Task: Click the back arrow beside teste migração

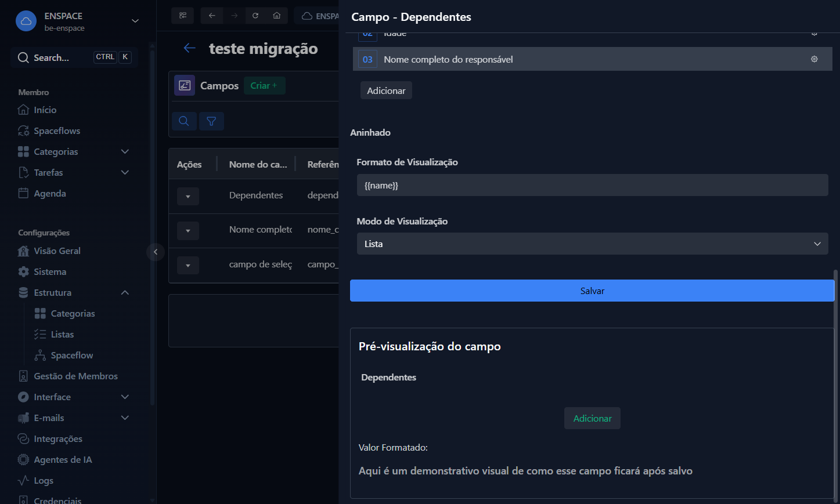Action: click(189, 48)
